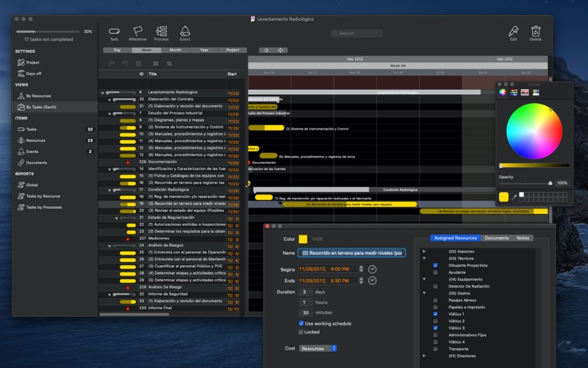This screenshot has width=588, height=368.
Task: Switch timeline to Project view
Action: point(232,50)
